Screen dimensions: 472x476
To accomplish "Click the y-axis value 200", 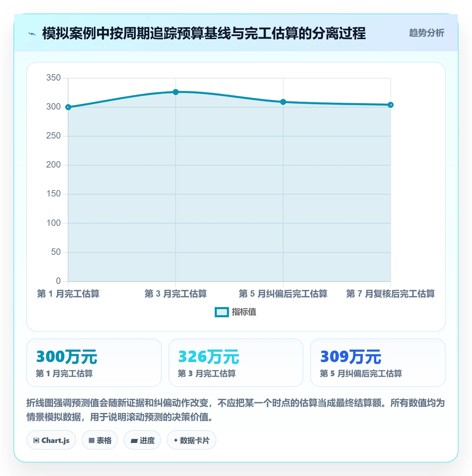I will point(53,165).
